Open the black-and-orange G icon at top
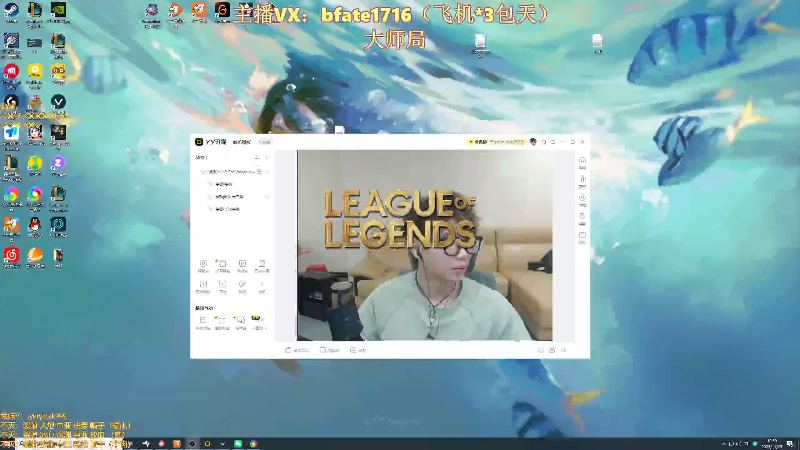This screenshot has width=800, height=450. click(222, 11)
